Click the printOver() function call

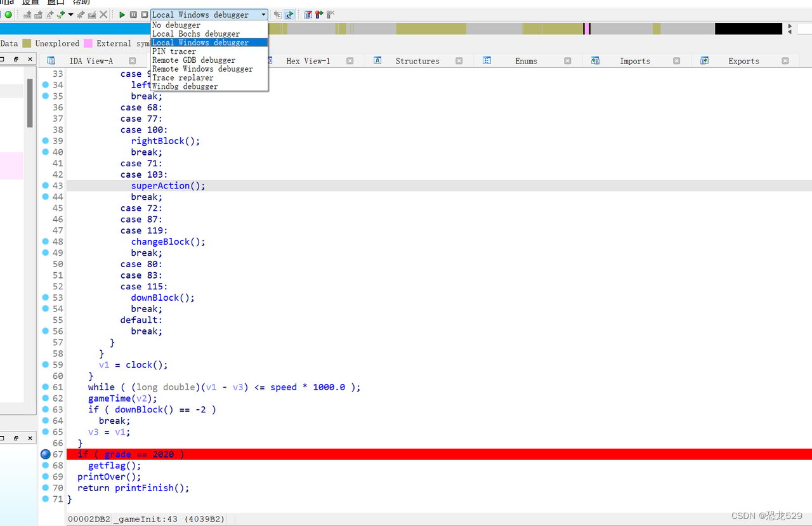(x=109, y=477)
